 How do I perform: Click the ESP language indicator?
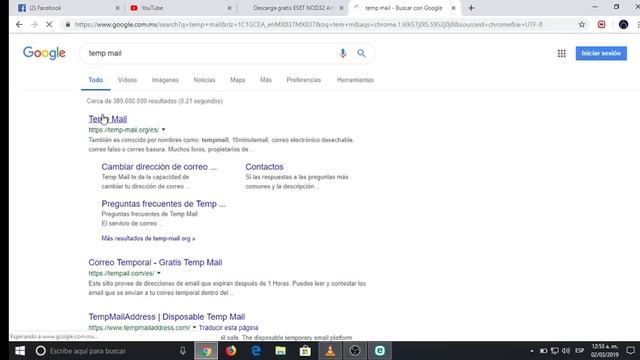pyautogui.click(x=580, y=351)
